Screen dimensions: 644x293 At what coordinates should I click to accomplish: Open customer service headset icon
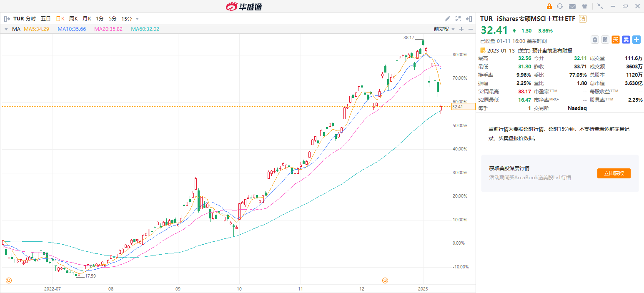tap(560, 6)
